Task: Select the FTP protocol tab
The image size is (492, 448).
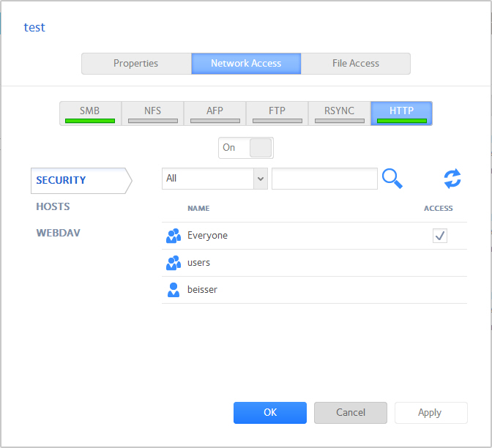Action: [277, 113]
